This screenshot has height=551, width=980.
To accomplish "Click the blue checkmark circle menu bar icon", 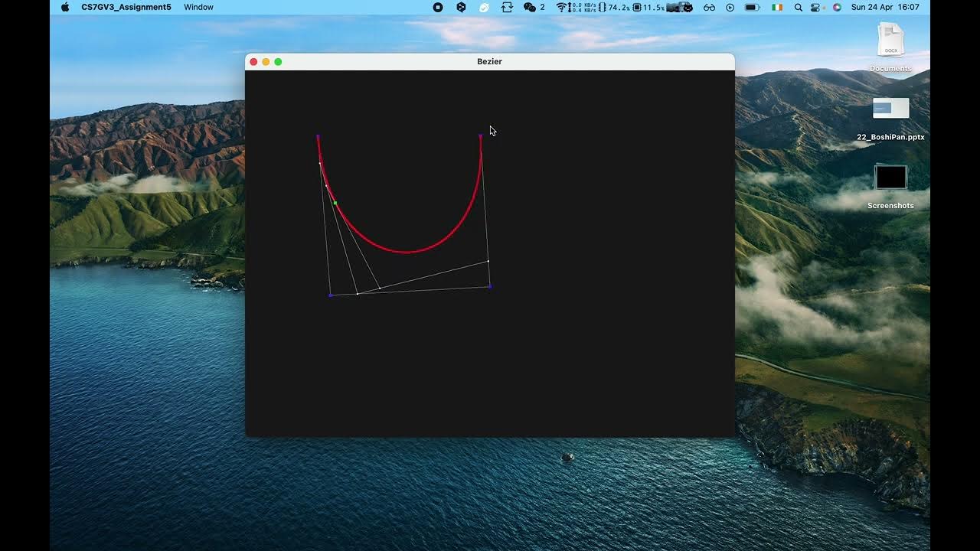I will pos(484,7).
